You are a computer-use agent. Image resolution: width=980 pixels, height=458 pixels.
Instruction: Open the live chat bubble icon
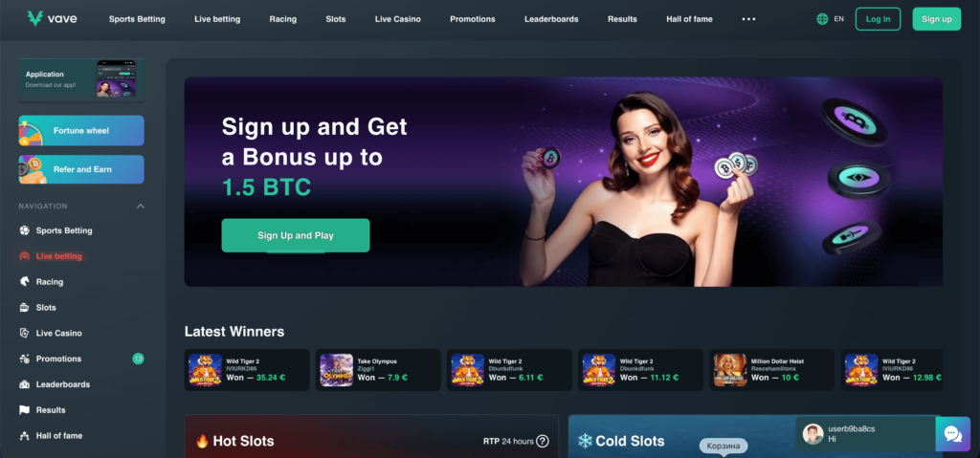point(952,434)
